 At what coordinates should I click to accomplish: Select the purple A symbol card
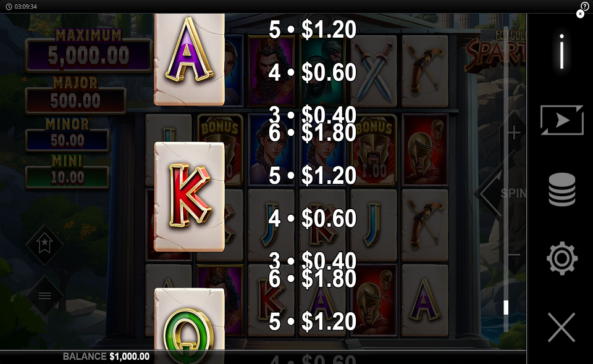pyautogui.click(x=189, y=59)
